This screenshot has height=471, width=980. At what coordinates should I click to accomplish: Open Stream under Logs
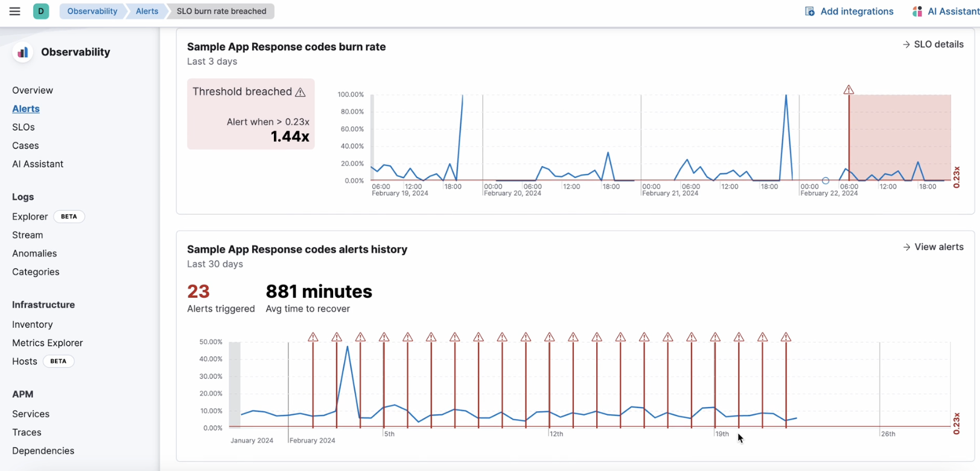click(28, 235)
